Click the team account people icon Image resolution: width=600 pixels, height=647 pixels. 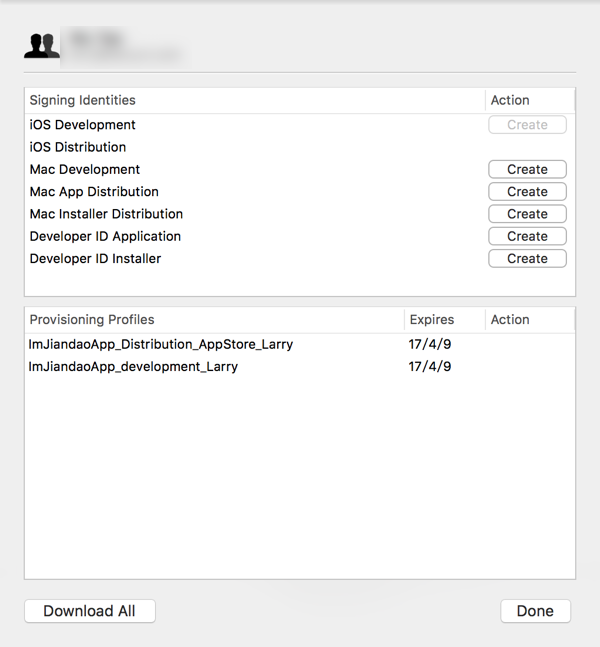pyautogui.click(x=42, y=45)
